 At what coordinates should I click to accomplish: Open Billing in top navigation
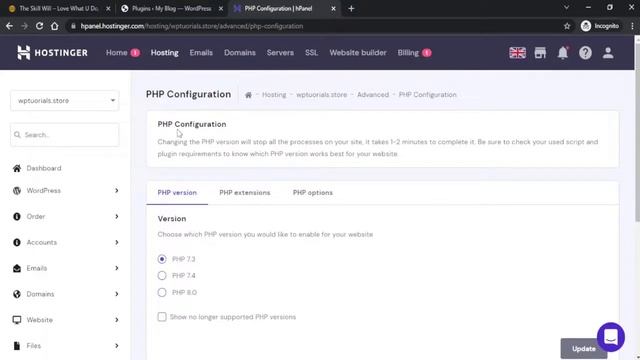tap(408, 53)
